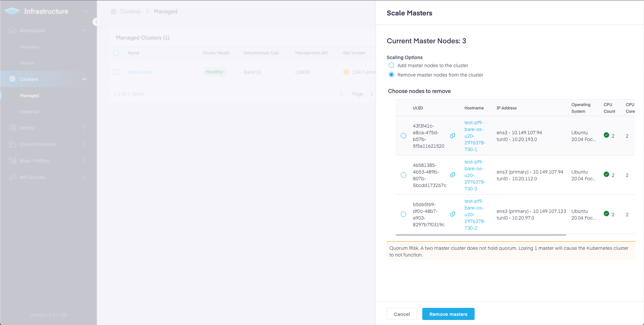The width and height of the screenshot is (644, 325).
Task: Select Remove master nodes from the cluster
Action: 391,75
